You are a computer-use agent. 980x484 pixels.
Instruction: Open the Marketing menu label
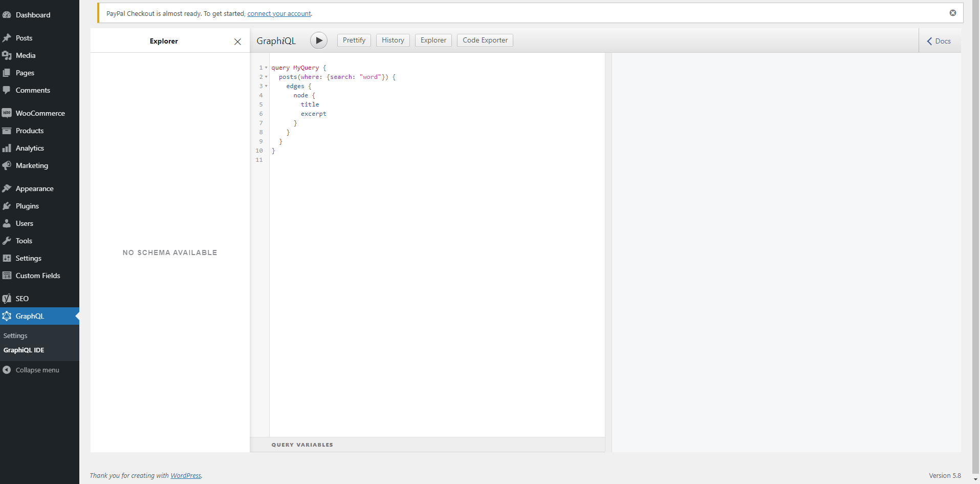point(32,165)
